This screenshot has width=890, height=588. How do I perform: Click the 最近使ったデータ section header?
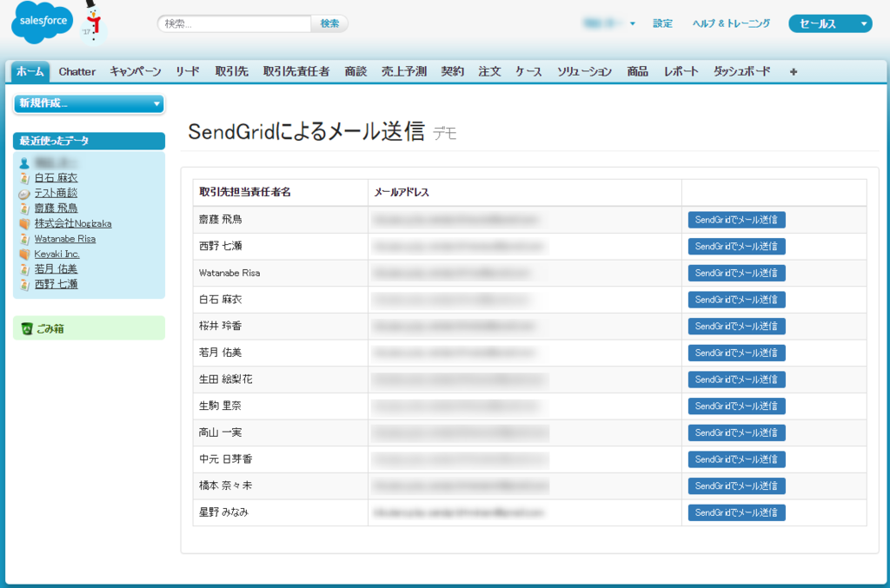[x=90, y=141]
